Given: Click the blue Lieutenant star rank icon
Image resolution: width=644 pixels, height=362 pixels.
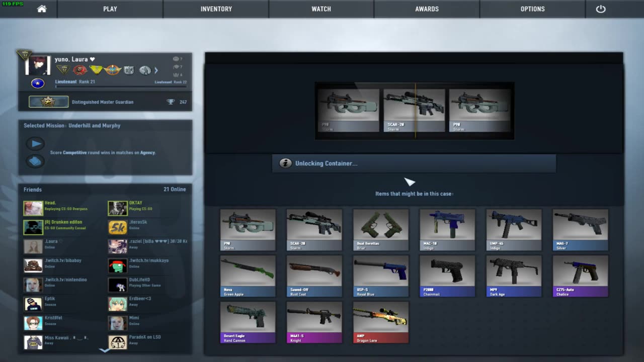Looking at the screenshot, I should 38,83.
